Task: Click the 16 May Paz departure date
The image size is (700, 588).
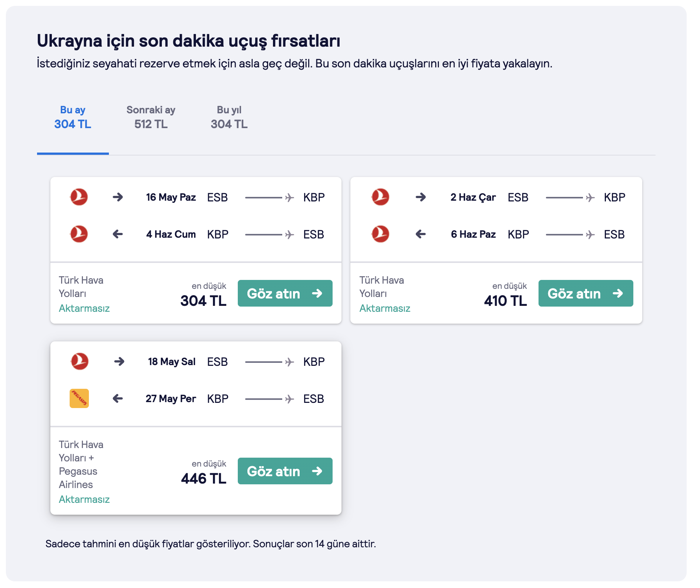Action: (x=171, y=197)
